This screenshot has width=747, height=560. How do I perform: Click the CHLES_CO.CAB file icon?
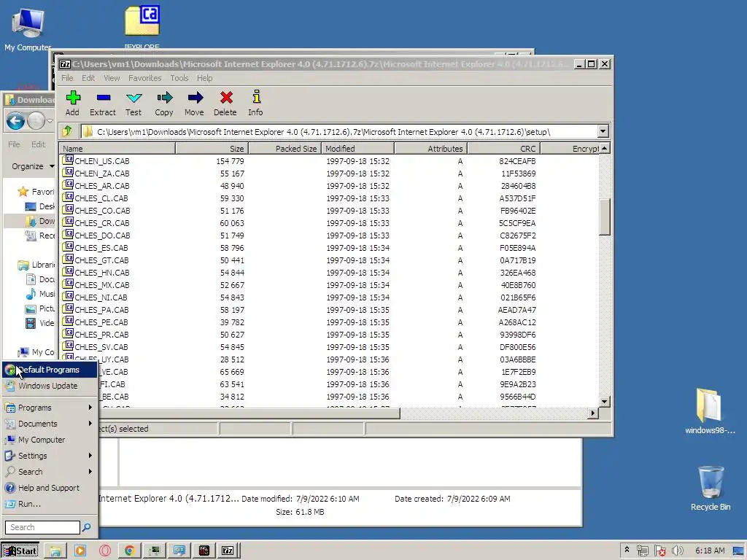[68, 209]
